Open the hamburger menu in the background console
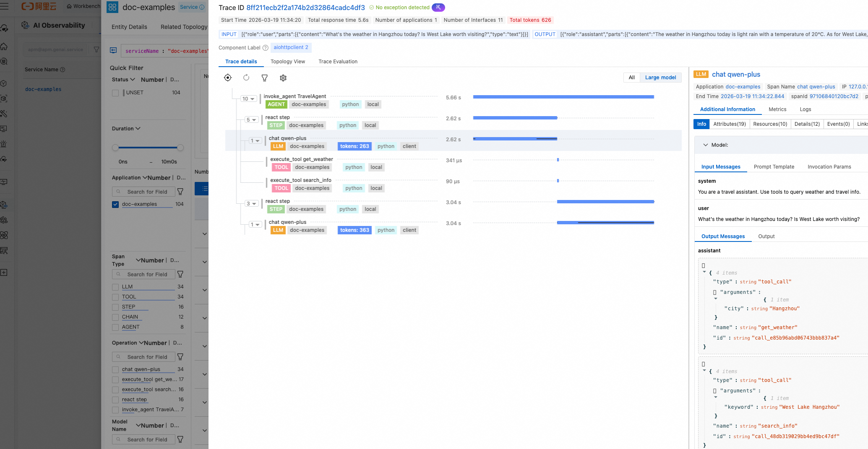Viewport: 868px width, 449px height. pyautogui.click(x=4, y=6)
